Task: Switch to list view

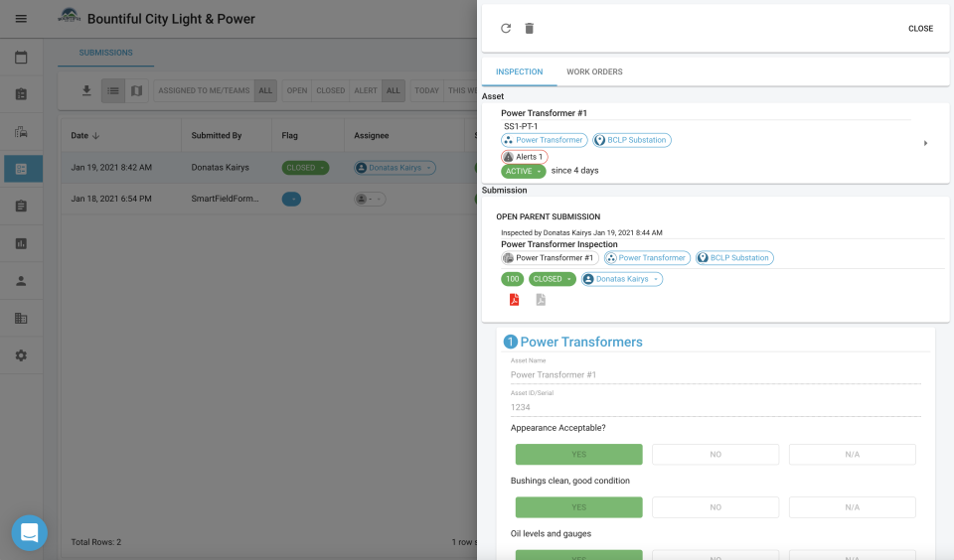Action: [x=113, y=90]
